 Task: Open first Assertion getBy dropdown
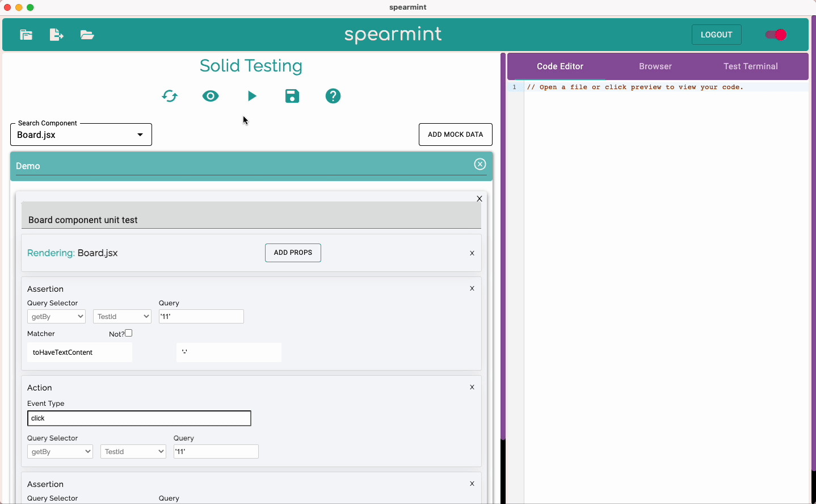pyautogui.click(x=56, y=316)
